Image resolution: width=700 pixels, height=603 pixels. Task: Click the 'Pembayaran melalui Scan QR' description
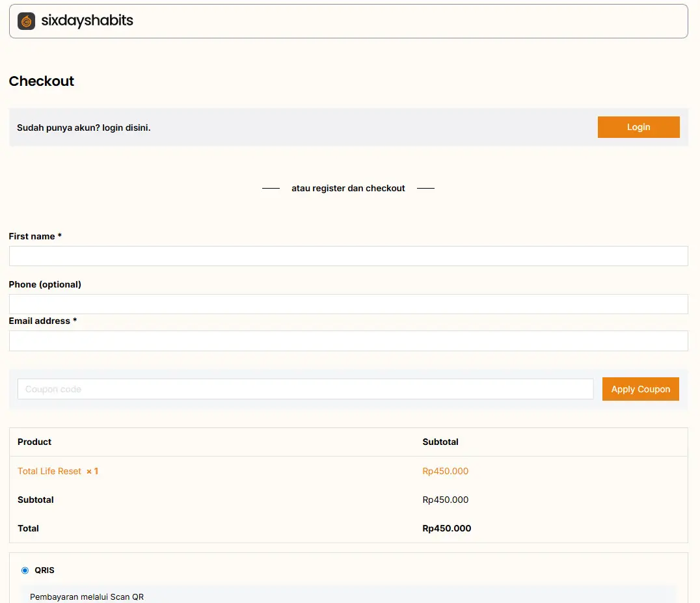click(x=87, y=596)
